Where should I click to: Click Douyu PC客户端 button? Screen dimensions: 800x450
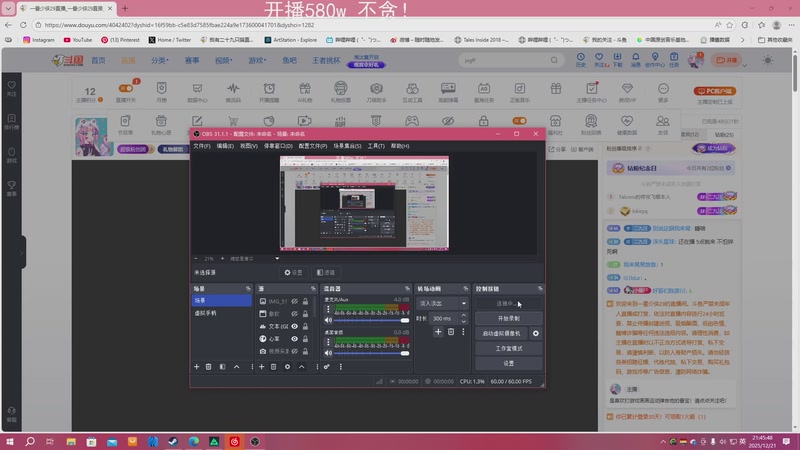[714, 91]
